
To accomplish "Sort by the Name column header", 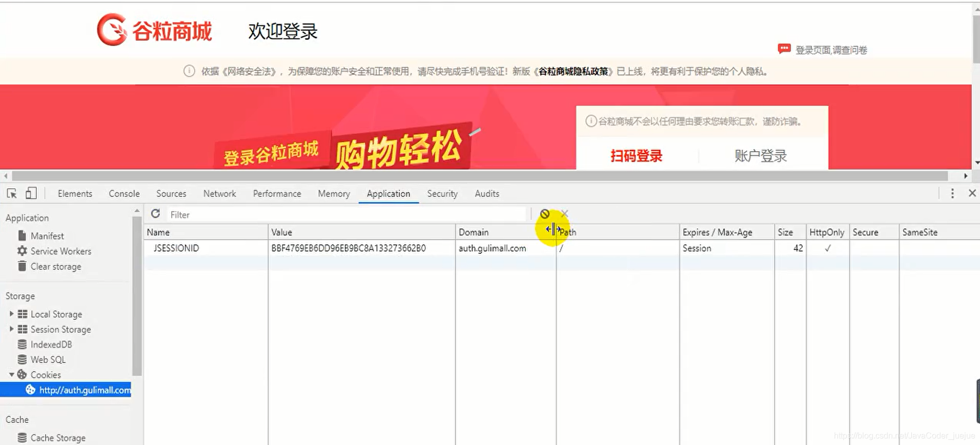I will (206, 232).
